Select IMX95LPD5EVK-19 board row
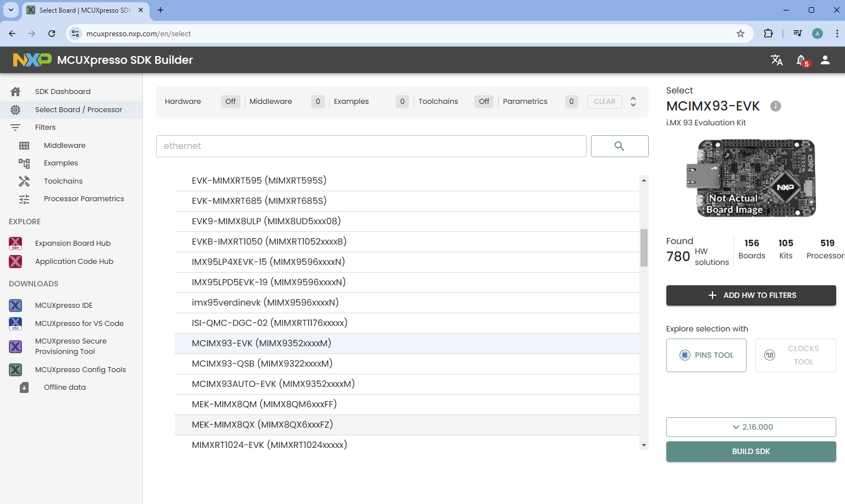The height and width of the screenshot is (504, 845). (x=407, y=283)
